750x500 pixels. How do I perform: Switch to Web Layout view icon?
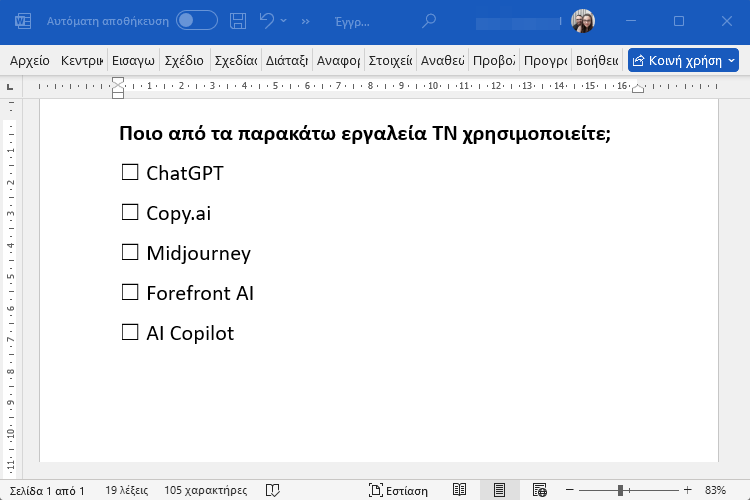(x=540, y=490)
